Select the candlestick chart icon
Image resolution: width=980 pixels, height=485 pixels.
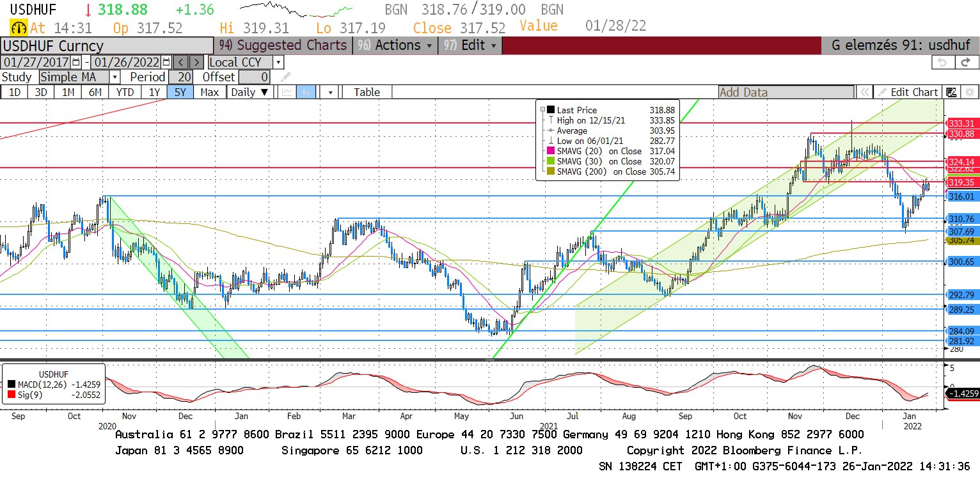coord(306,92)
